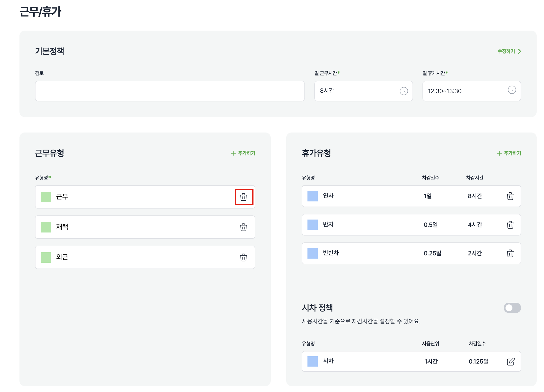
Task: Add a new 근무유형 with 추가하기
Action: [243, 153]
